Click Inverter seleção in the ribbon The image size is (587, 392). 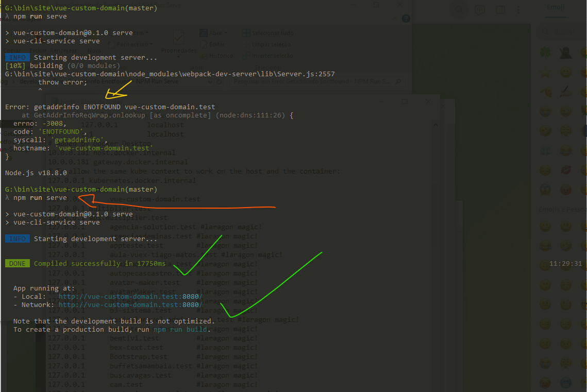click(272, 56)
